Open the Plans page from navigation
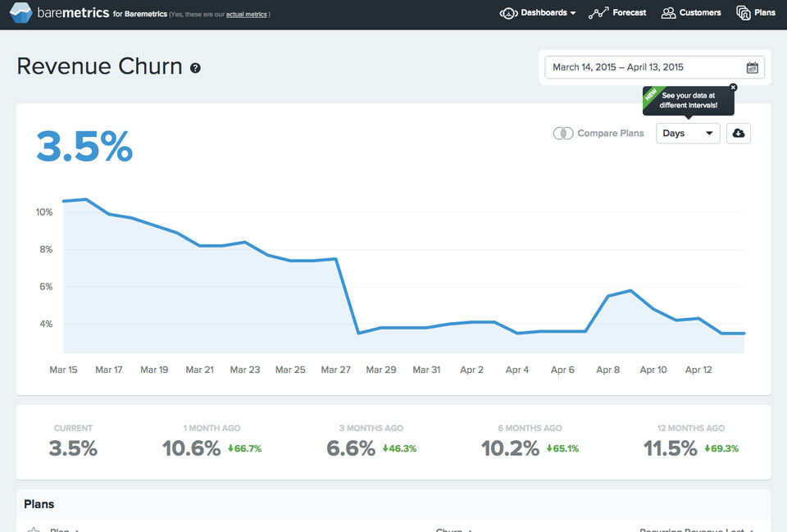 click(756, 13)
